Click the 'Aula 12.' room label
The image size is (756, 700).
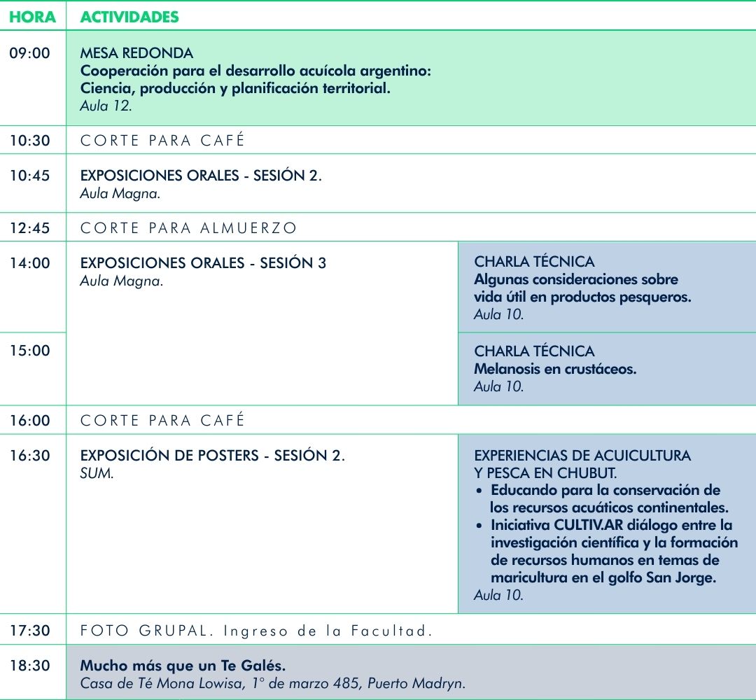[x=106, y=106]
